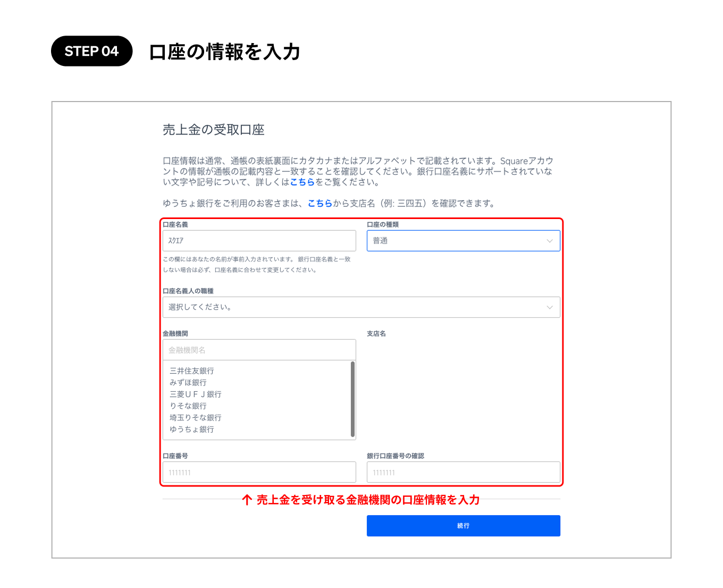
Task: Select ゆうちょ銀行 from the bank list
Action: point(192,429)
